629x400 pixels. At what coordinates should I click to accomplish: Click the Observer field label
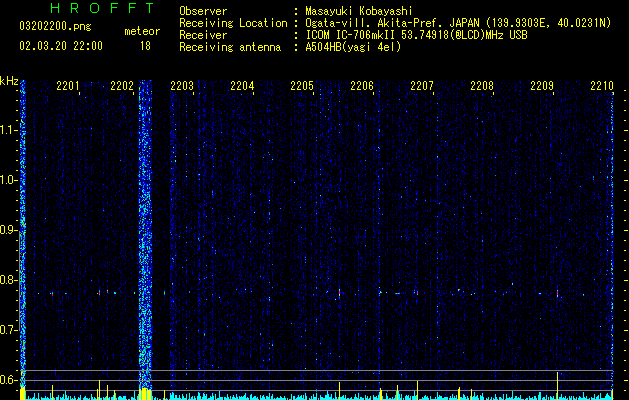(203, 11)
